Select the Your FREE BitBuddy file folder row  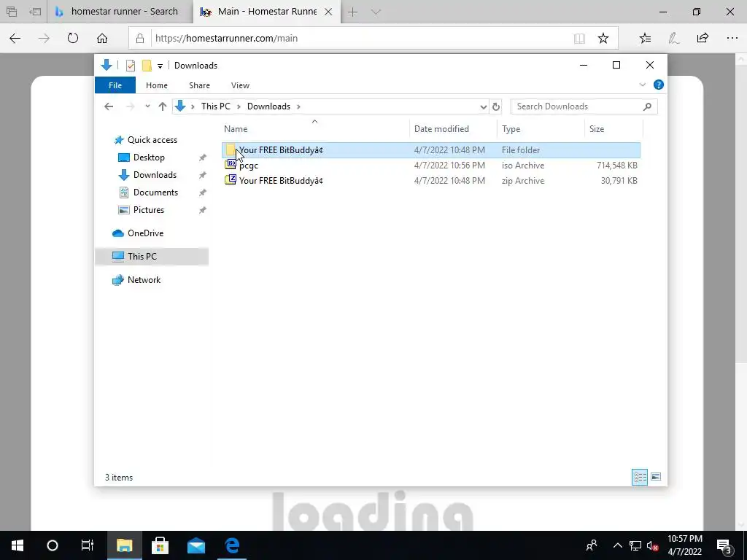430,150
